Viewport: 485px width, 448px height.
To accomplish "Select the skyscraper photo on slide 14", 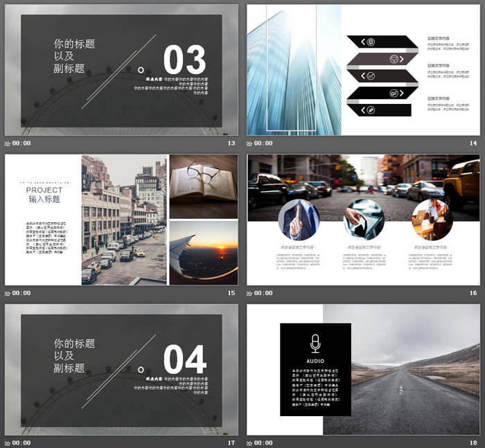I will pos(294,69).
